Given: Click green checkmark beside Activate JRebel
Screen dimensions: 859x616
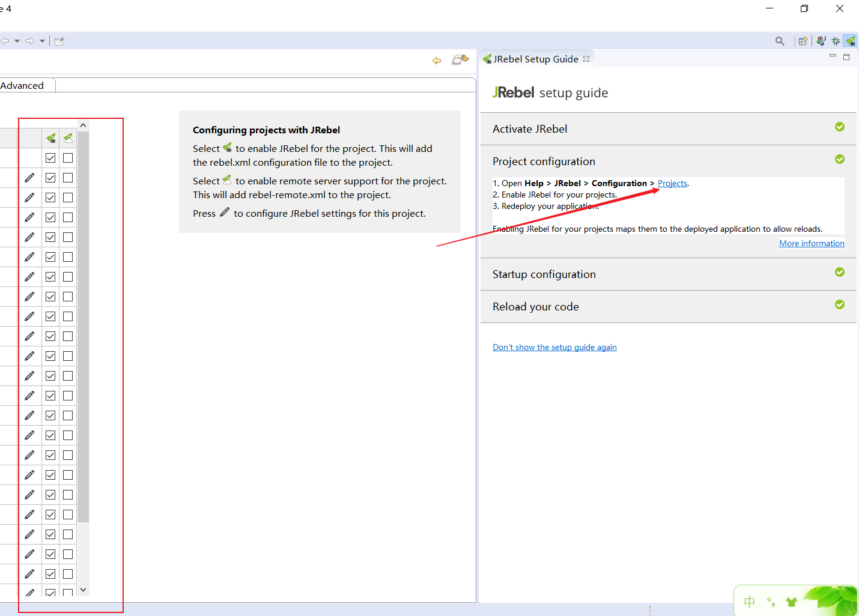Looking at the screenshot, I should tap(840, 127).
